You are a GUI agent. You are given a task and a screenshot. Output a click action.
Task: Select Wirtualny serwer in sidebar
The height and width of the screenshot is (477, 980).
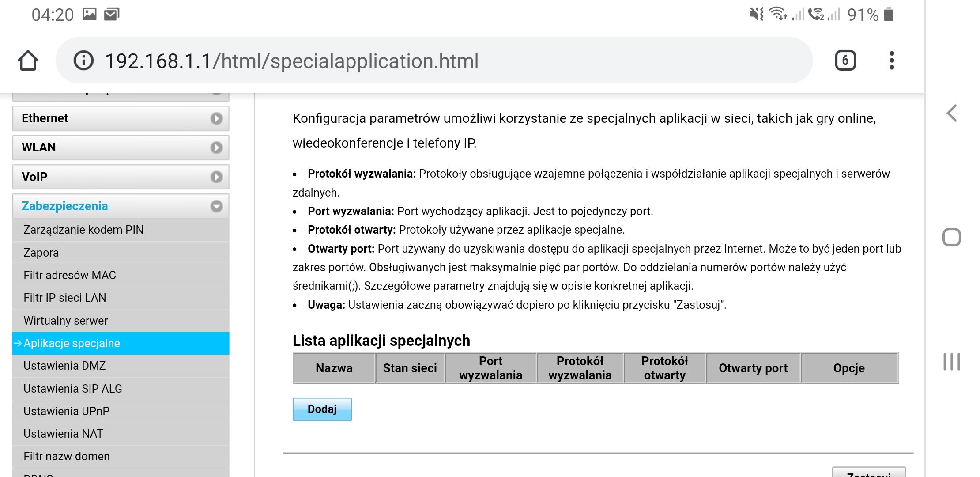click(x=66, y=321)
